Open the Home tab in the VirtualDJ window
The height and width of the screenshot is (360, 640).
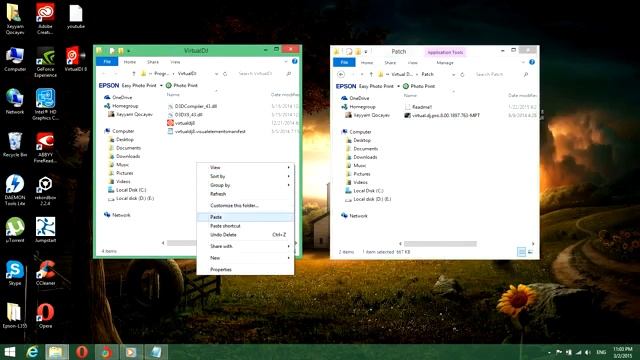[130, 62]
